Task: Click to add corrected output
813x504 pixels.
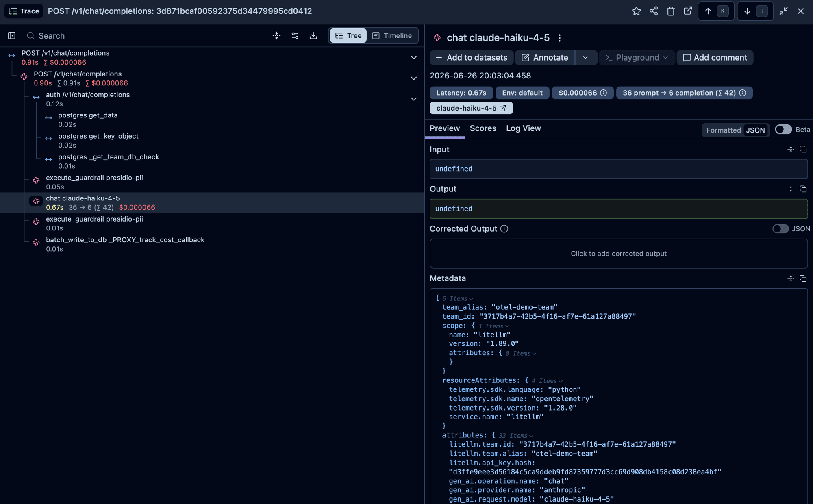Action: point(618,254)
